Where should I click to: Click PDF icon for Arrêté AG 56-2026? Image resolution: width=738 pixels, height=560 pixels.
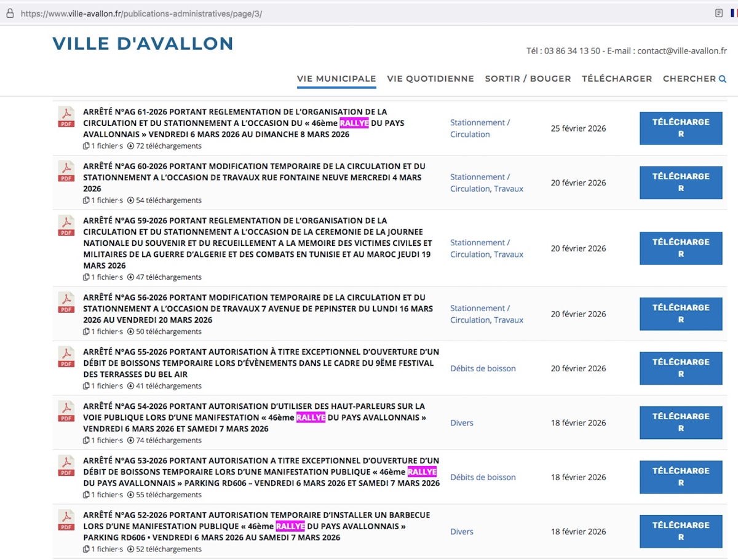66,302
